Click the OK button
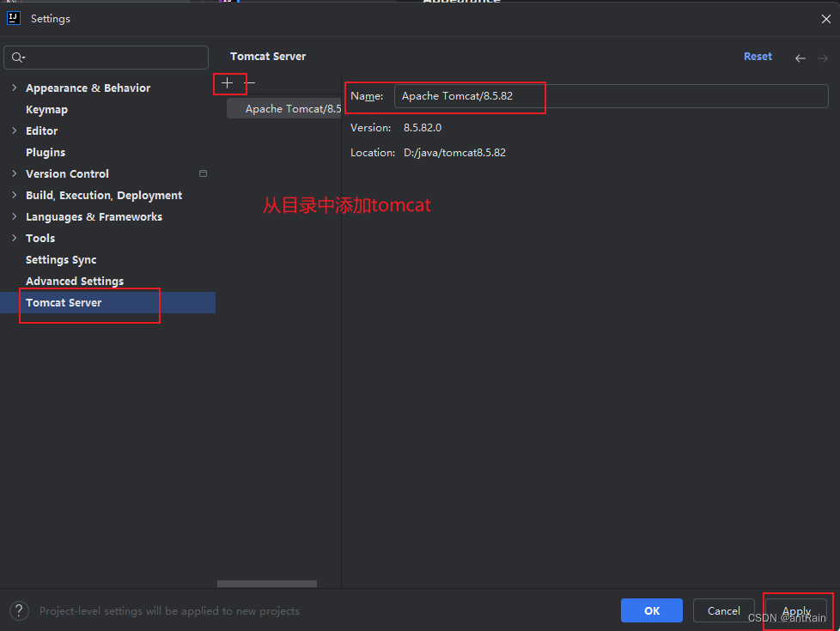 coord(651,610)
